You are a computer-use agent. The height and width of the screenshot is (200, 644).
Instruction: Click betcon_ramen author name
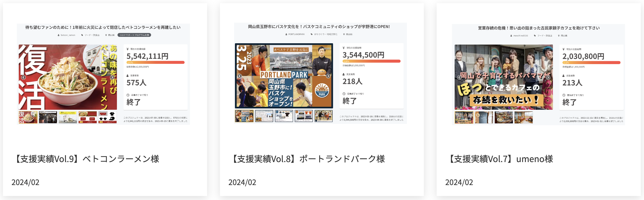tap(68, 35)
